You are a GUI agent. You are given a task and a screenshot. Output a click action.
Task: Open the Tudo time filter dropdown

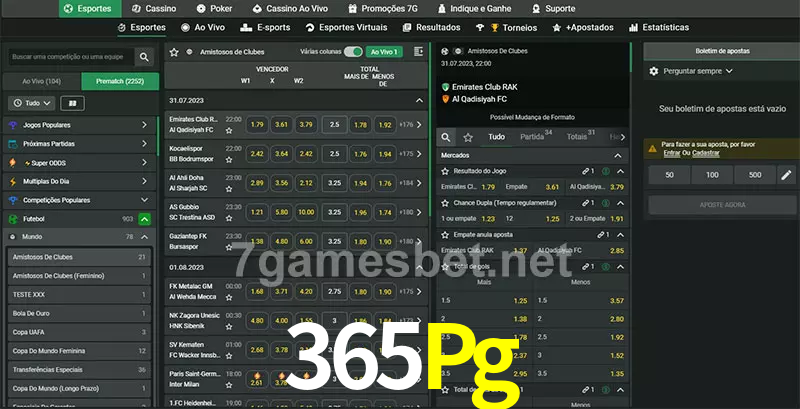(31, 103)
